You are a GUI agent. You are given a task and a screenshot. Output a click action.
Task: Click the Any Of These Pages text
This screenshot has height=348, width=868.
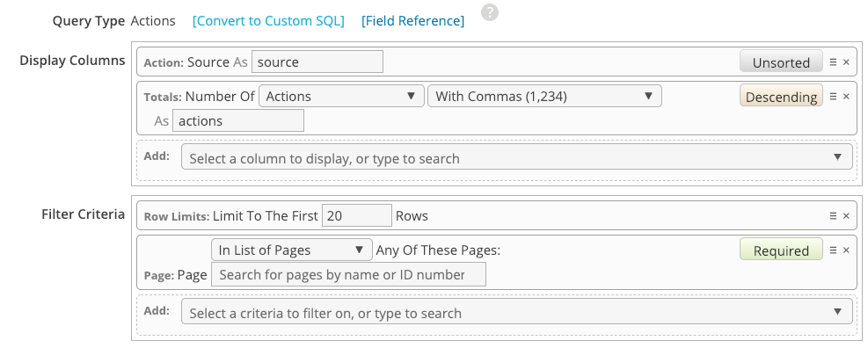tap(438, 250)
